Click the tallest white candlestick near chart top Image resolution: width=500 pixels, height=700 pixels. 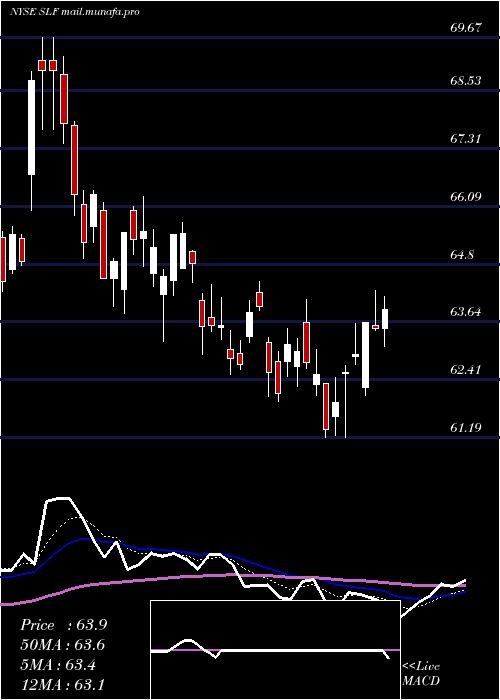pyautogui.click(x=31, y=127)
